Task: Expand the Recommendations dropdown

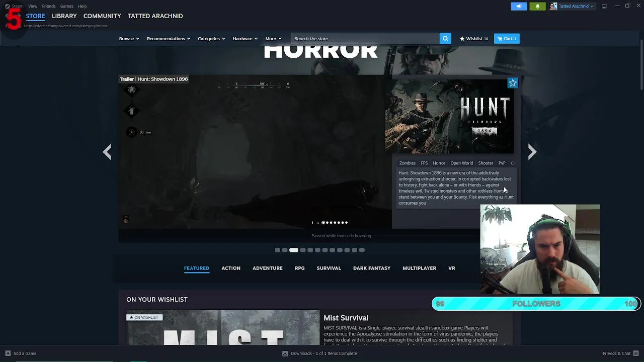Action: (169, 39)
